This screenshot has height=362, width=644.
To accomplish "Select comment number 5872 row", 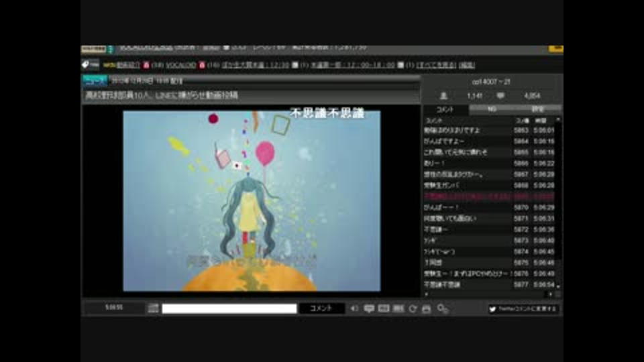I will coord(489,230).
